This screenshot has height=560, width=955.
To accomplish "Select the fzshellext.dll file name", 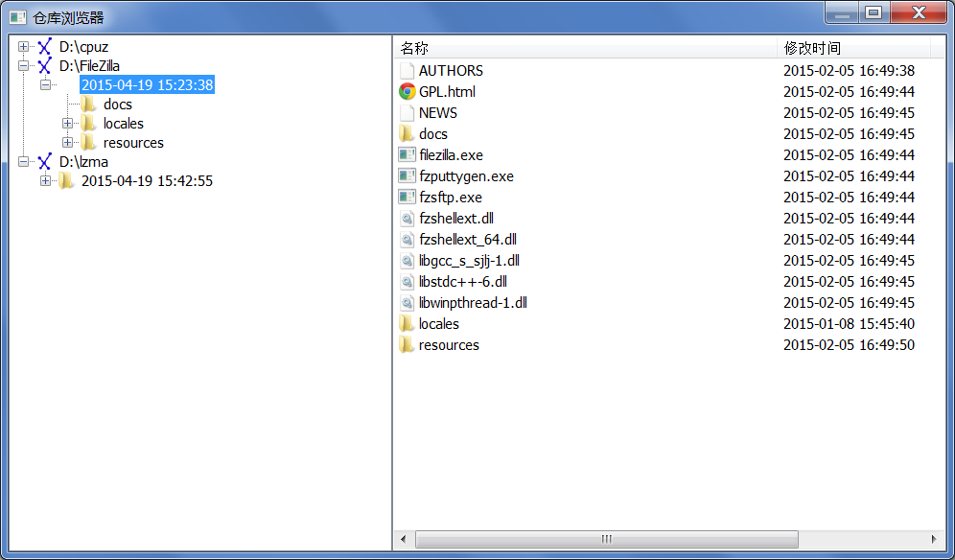I will pos(456,218).
